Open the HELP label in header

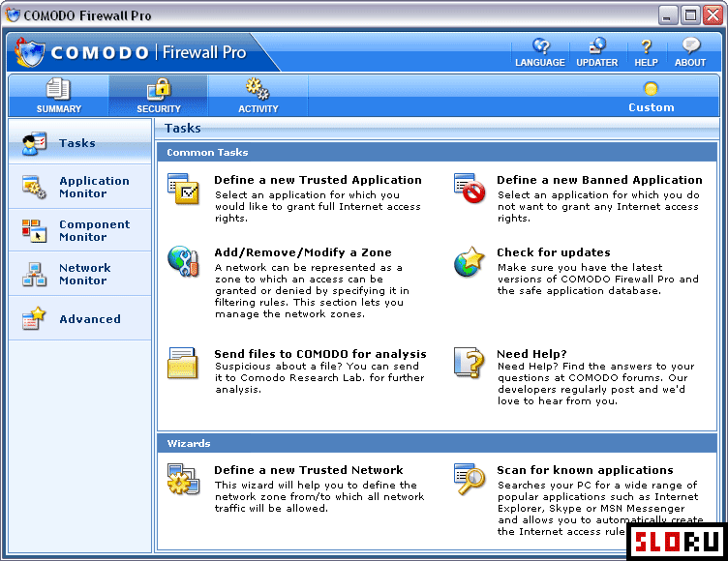point(647,62)
